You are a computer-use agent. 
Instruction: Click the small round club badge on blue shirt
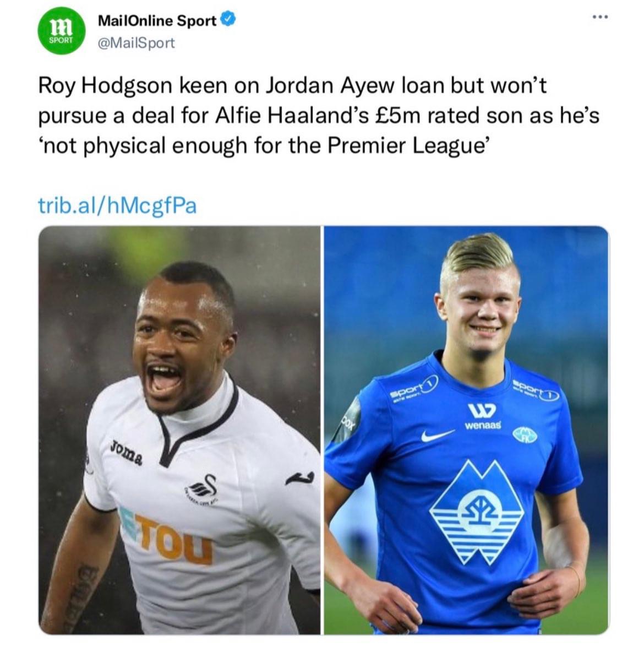[x=525, y=435]
